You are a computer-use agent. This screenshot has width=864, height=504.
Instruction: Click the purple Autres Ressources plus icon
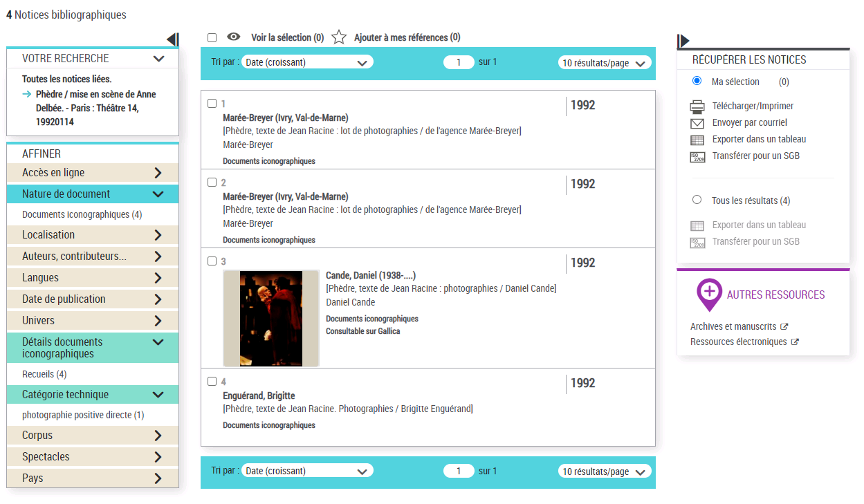709,295
